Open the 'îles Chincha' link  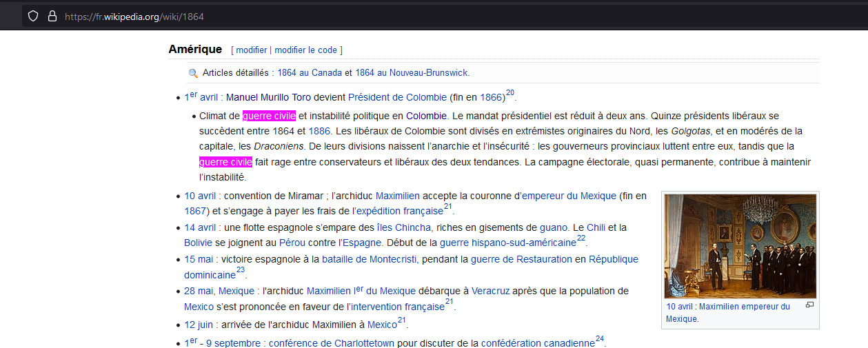[x=404, y=227]
